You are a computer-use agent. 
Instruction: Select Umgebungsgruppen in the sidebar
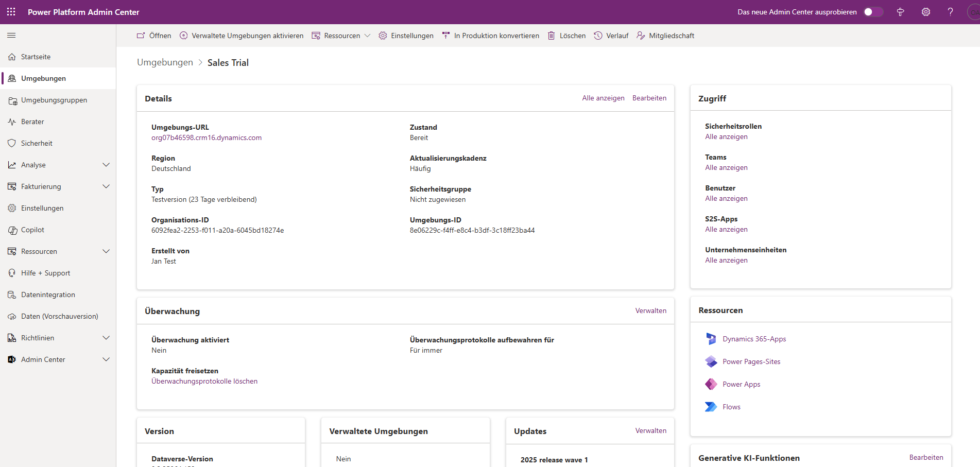click(x=54, y=100)
